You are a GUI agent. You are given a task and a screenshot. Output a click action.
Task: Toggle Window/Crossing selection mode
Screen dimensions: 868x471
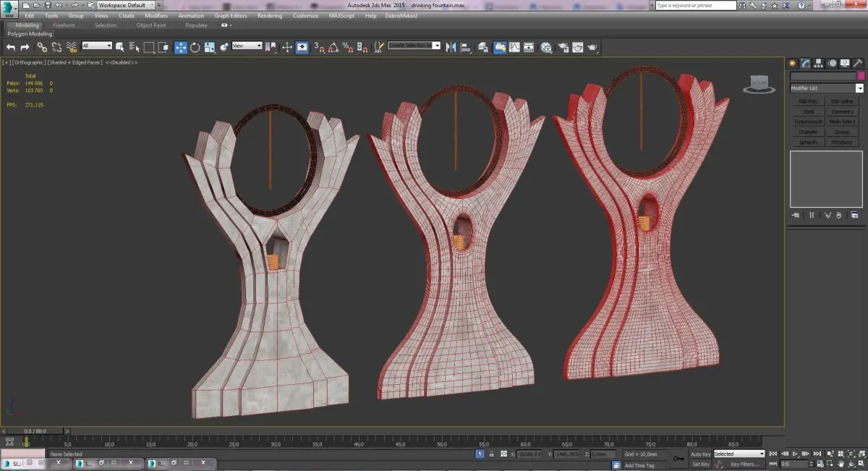pyautogui.click(x=163, y=47)
